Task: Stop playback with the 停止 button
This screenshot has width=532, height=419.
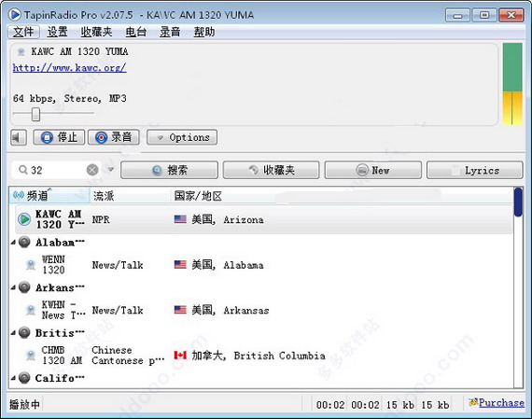Action: (x=59, y=137)
